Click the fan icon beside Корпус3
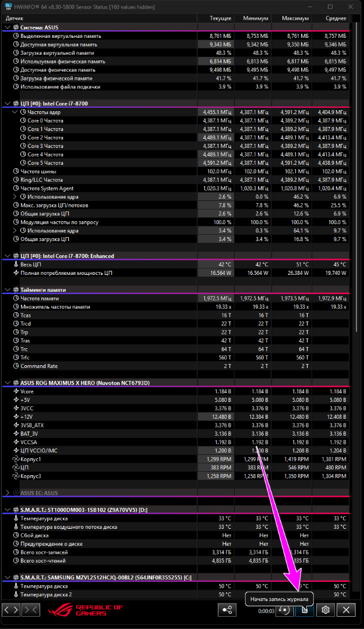The width and height of the screenshot is (364, 629). [x=16, y=476]
